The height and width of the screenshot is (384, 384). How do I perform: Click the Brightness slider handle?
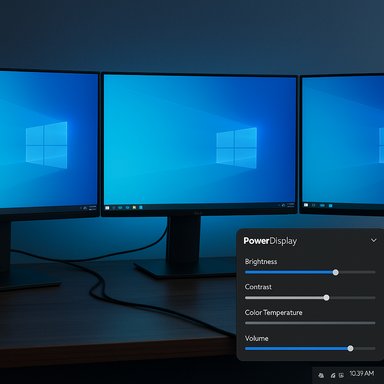pyautogui.click(x=336, y=272)
